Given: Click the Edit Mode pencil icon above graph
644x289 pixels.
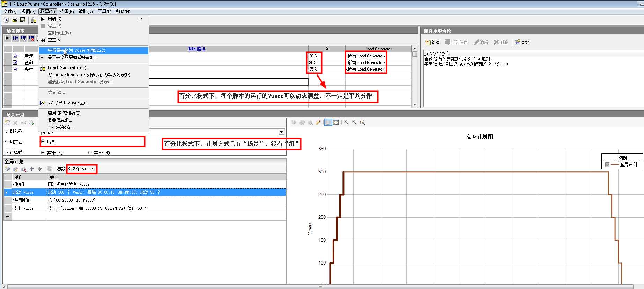Looking at the screenshot, I should click(x=318, y=122).
